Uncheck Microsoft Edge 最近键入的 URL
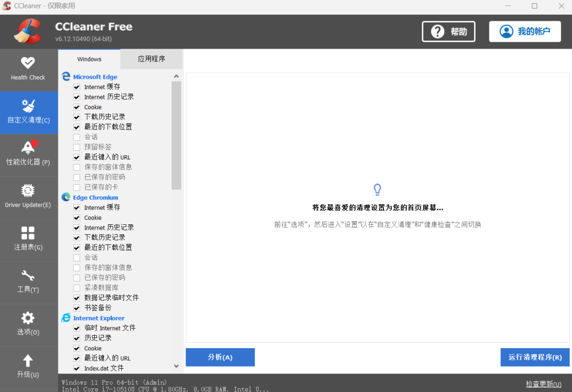572x392 pixels. point(77,158)
